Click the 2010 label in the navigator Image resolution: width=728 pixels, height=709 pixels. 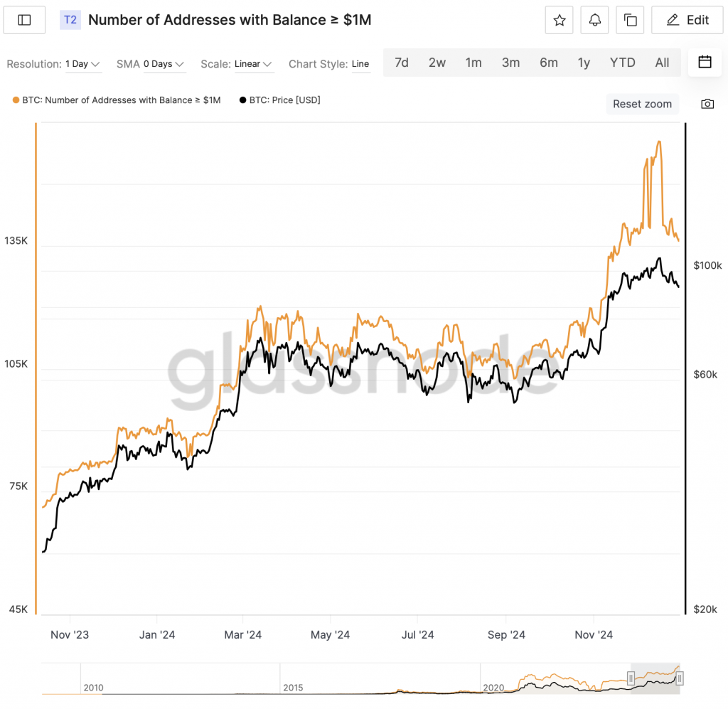point(93,688)
